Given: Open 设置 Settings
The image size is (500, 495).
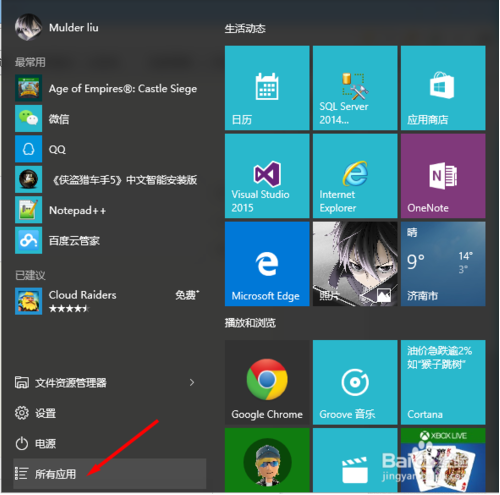Looking at the screenshot, I should click(x=110, y=413).
